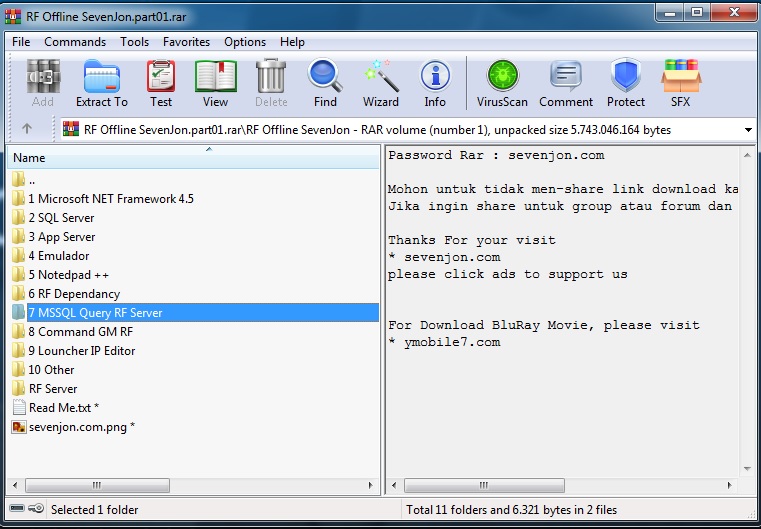Click comment pane scroll up arrow
761x529 pixels.
tap(747, 155)
